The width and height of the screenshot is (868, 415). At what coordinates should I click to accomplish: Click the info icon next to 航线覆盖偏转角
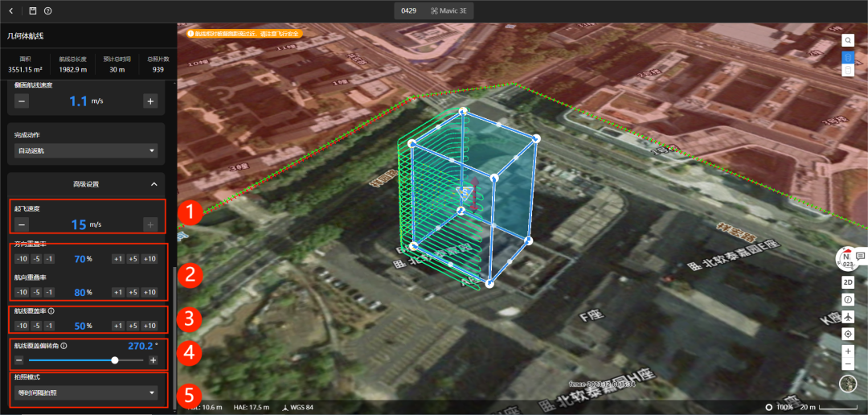click(63, 346)
